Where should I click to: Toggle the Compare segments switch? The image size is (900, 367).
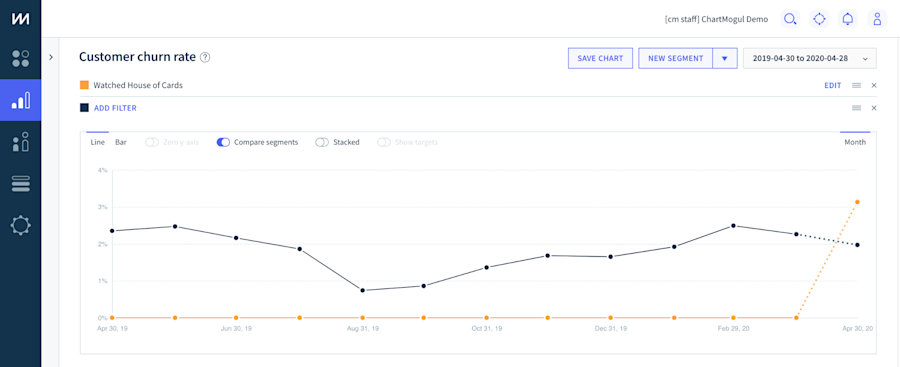[223, 142]
